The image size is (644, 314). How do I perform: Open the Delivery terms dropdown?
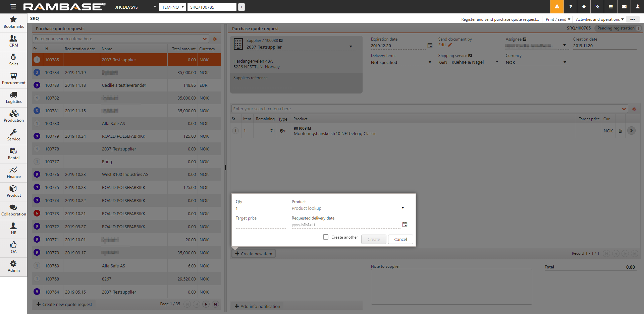coord(430,62)
